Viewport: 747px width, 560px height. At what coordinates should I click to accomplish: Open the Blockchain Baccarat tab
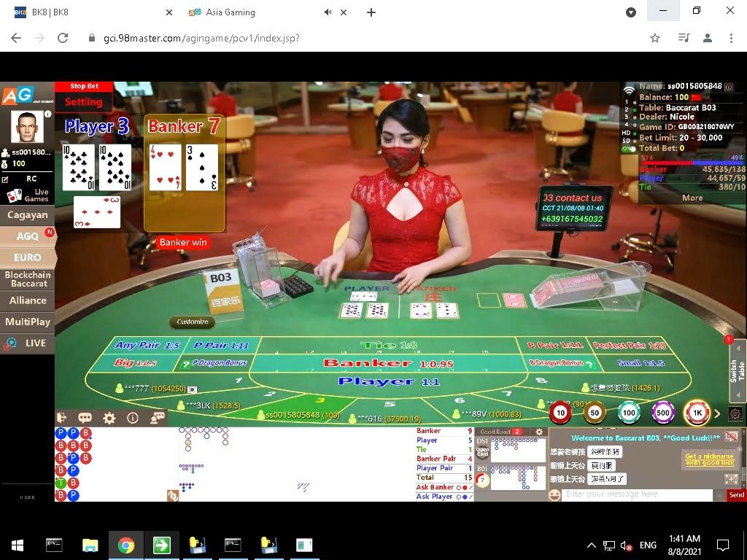click(27, 279)
